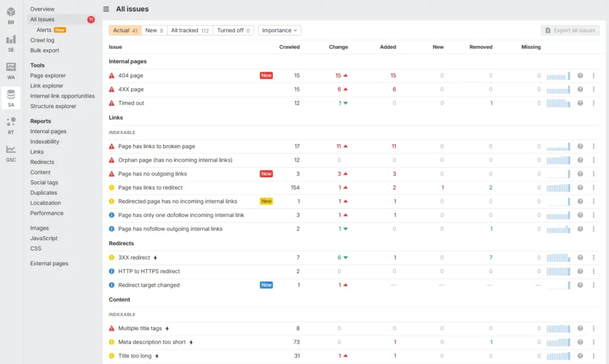Open the Redirected page has no incoming internal links issue

tap(177, 201)
